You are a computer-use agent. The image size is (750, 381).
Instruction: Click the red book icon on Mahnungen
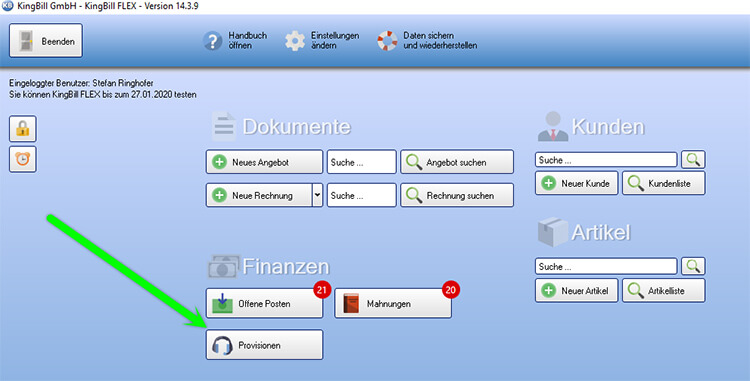[x=351, y=304]
